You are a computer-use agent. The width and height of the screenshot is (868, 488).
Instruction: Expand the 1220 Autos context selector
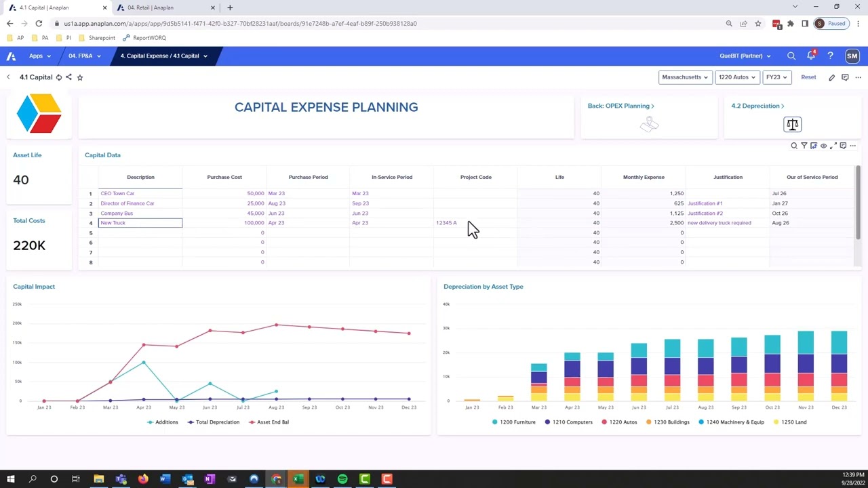[736, 77]
